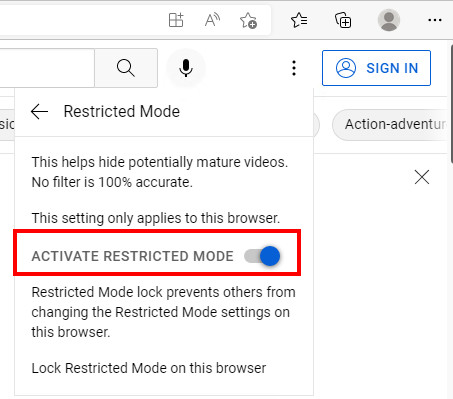Click inside the YouTube search field
The width and height of the screenshot is (453, 399).
pyautogui.click(x=47, y=68)
